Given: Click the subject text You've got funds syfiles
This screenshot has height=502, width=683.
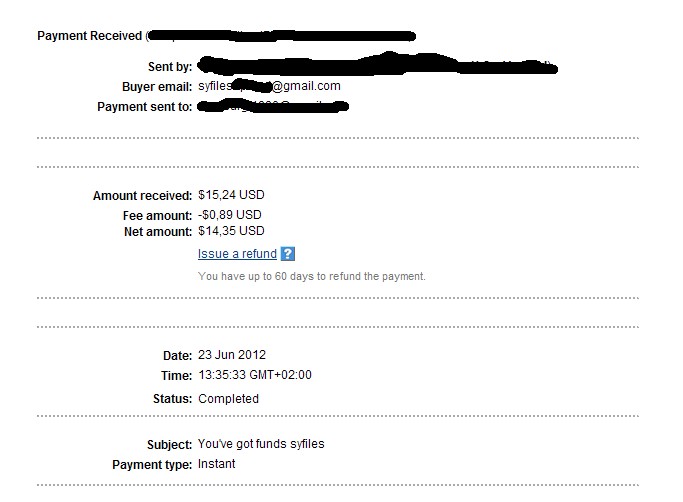Looking at the screenshot, I should tap(261, 444).
